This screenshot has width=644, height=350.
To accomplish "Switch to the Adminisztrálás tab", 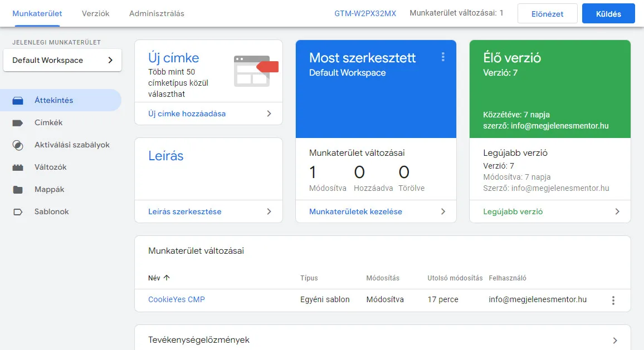I will coord(157,13).
